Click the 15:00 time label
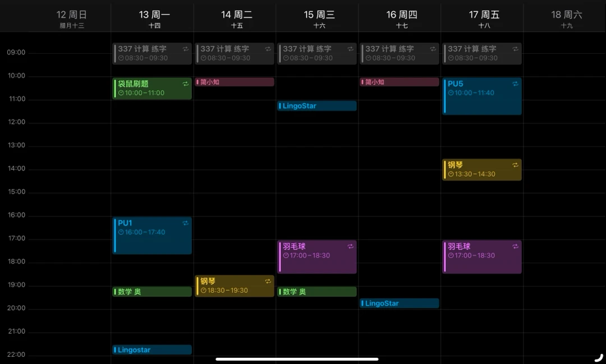 pyautogui.click(x=16, y=192)
